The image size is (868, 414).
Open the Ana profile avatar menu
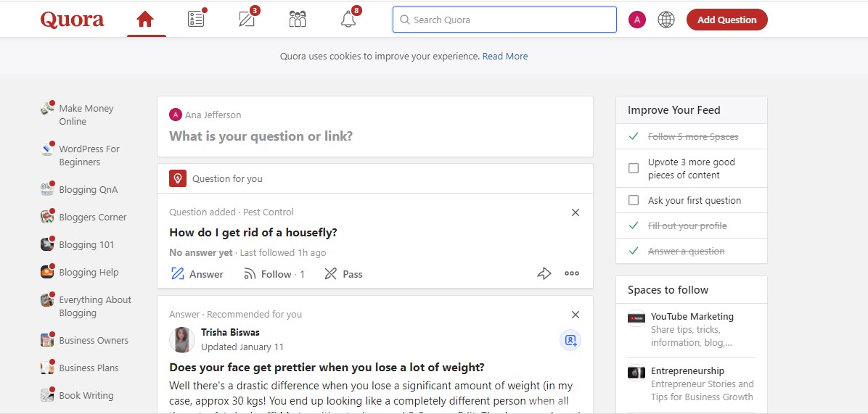636,20
